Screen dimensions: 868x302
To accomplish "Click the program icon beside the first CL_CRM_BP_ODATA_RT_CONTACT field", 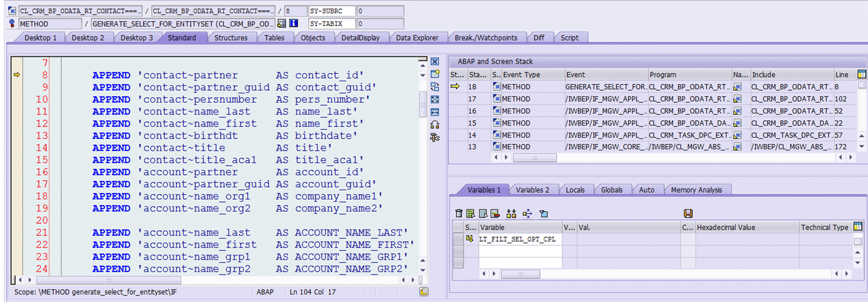I will pyautogui.click(x=12, y=11).
